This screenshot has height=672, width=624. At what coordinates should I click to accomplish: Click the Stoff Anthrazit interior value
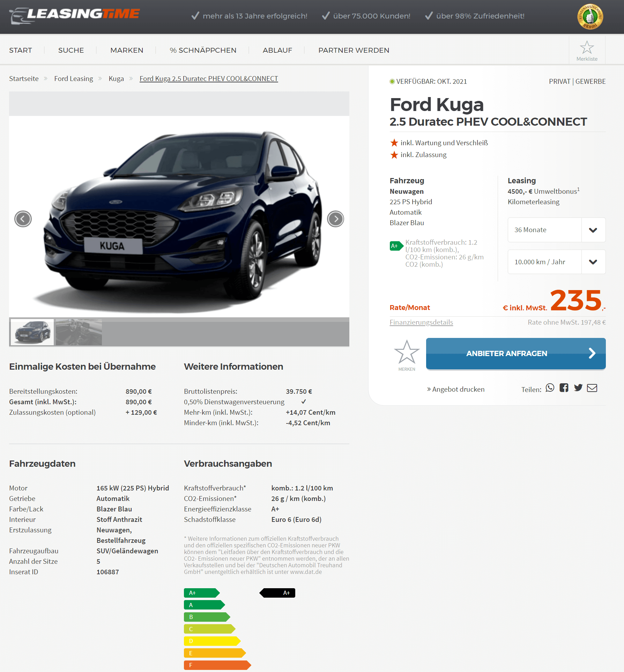[x=119, y=519]
